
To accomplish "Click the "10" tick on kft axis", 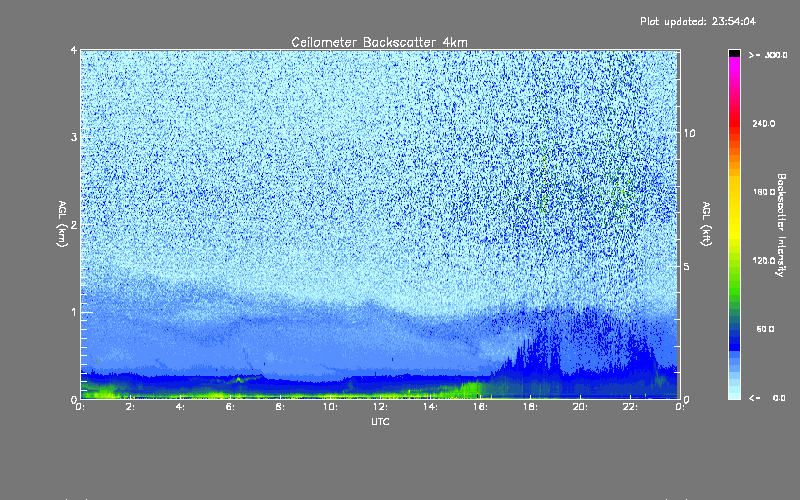I will 689,133.
